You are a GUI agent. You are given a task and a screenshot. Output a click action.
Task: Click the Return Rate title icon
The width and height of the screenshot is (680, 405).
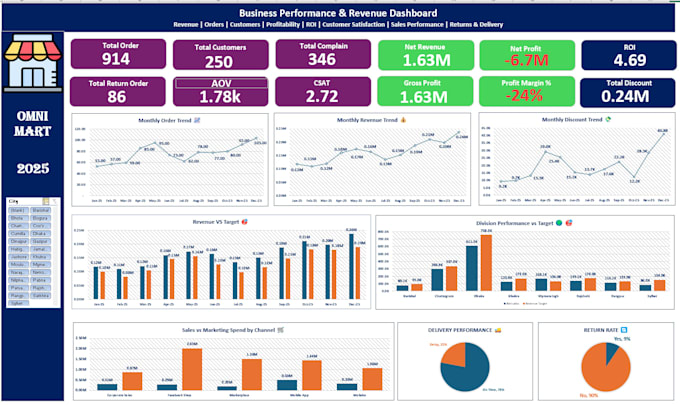coord(624,330)
